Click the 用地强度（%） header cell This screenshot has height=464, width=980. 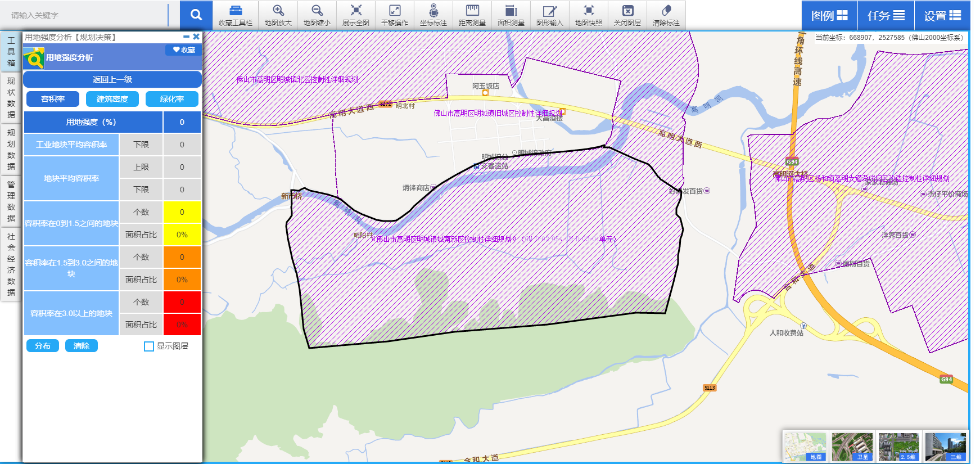point(93,122)
